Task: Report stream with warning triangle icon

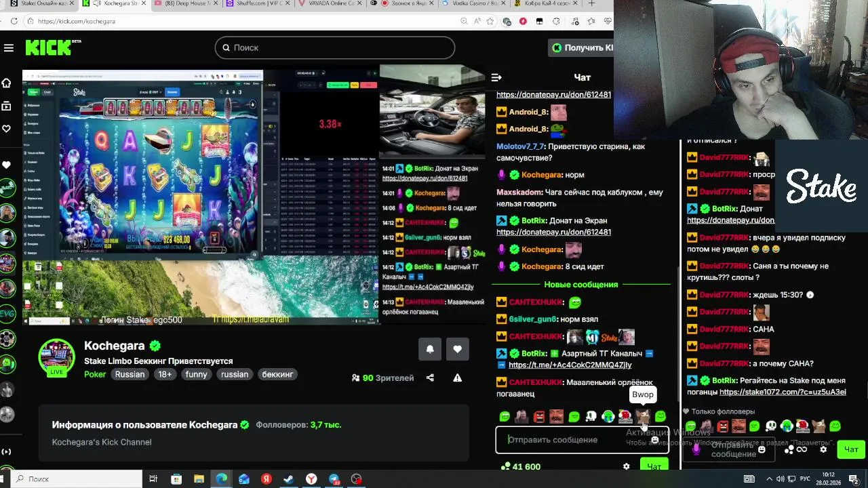Action: [x=458, y=378]
